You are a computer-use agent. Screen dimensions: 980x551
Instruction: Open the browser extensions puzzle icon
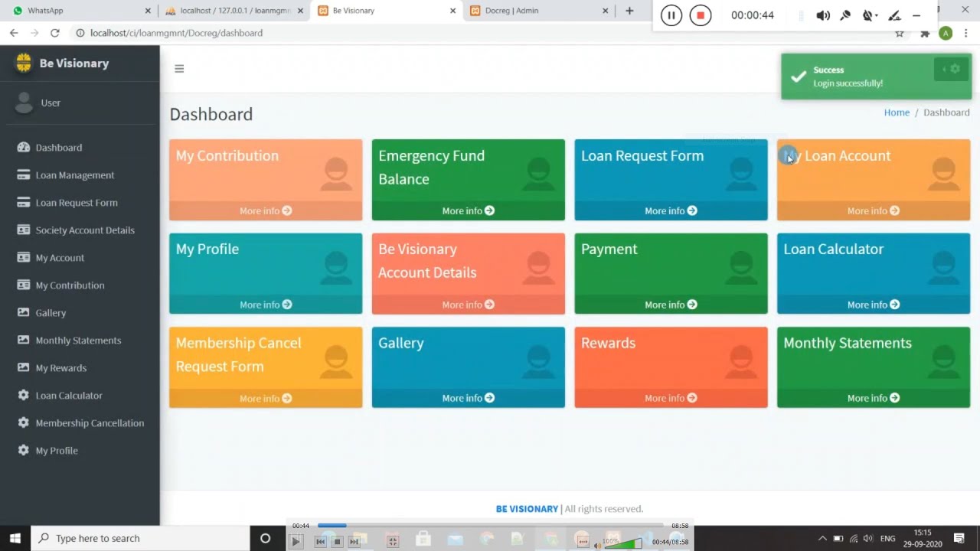click(x=924, y=33)
